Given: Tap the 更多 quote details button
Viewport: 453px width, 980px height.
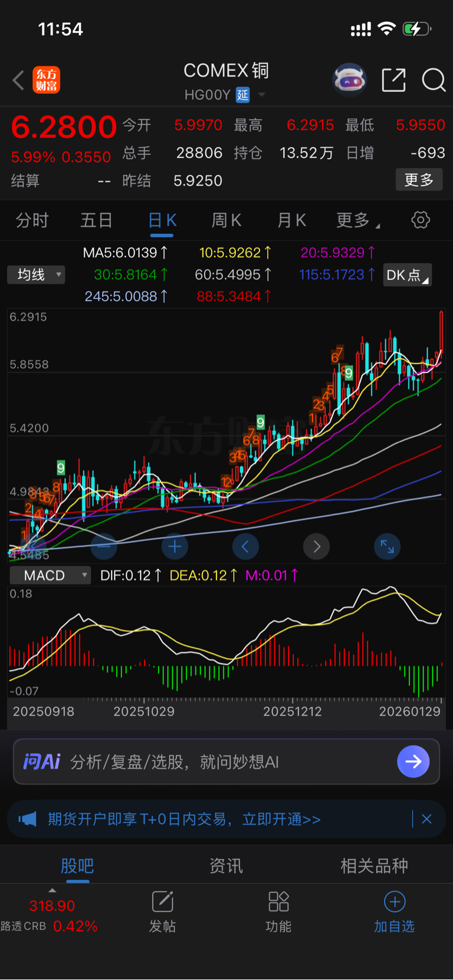Looking at the screenshot, I should click(x=419, y=180).
